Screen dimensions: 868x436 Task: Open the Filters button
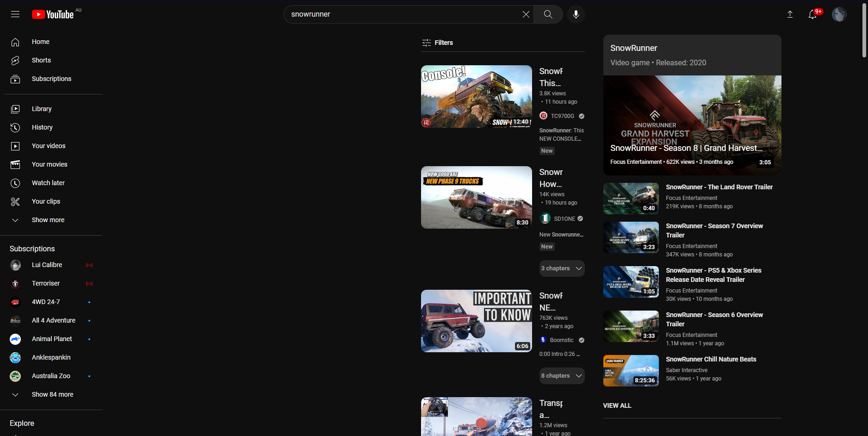tap(437, 43)
